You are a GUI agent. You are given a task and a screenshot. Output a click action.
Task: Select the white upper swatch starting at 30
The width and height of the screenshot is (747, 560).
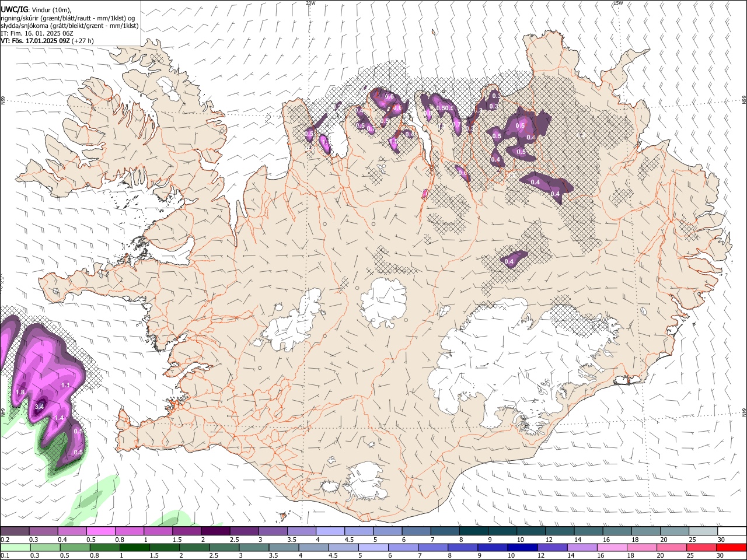[x=732, y=531]
